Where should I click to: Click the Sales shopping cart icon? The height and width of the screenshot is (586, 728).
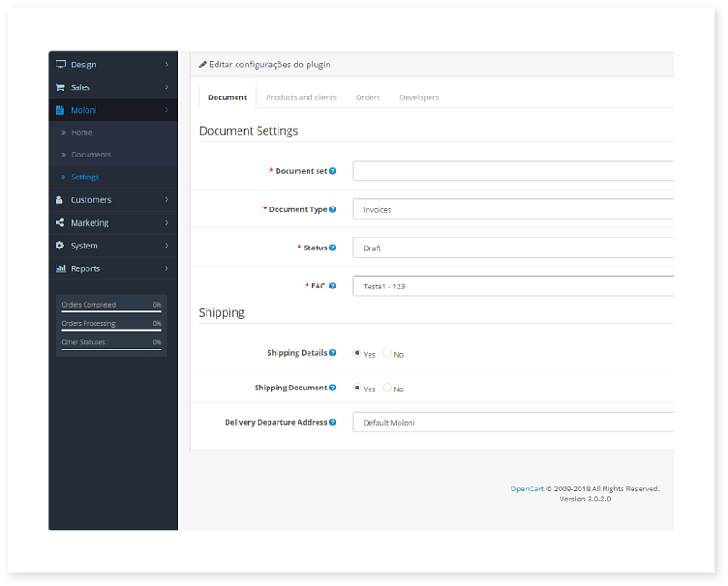coord(60,86)
